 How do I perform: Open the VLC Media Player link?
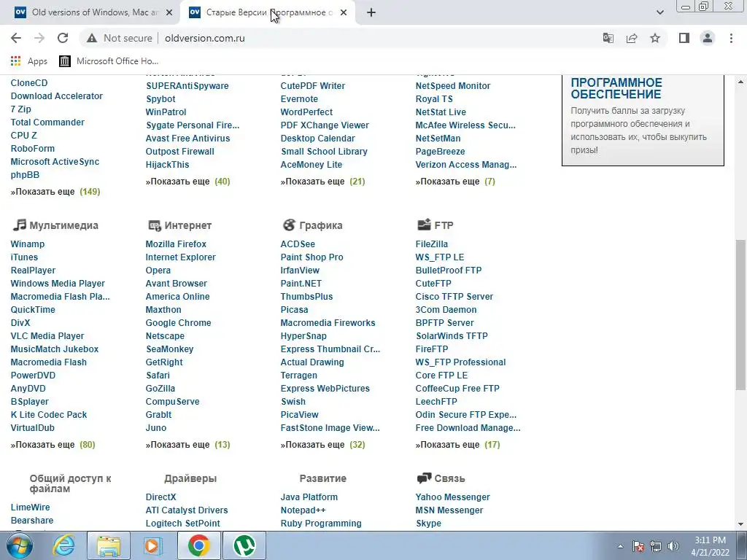point(47,336)
